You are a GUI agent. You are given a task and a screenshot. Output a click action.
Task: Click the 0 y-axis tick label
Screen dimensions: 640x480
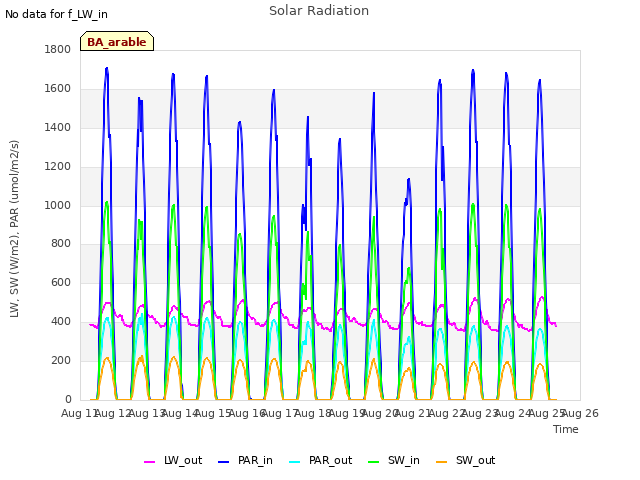tap(68, 399)
